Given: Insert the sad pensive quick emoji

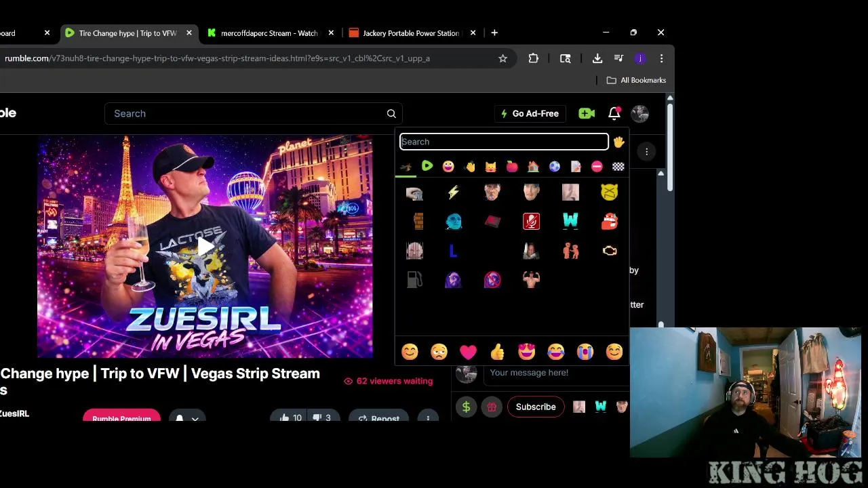Looking at the screenshot, I should (439, 352).
